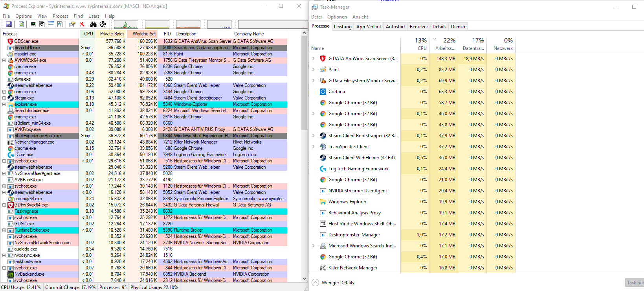Click Paint icon in Task-Manager list

click(323, 70)
